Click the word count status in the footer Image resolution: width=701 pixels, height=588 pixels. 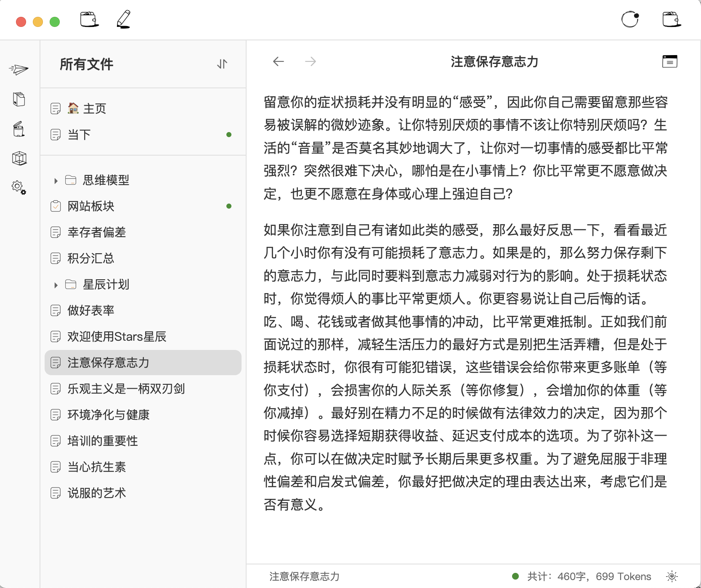tap(589, 576)
